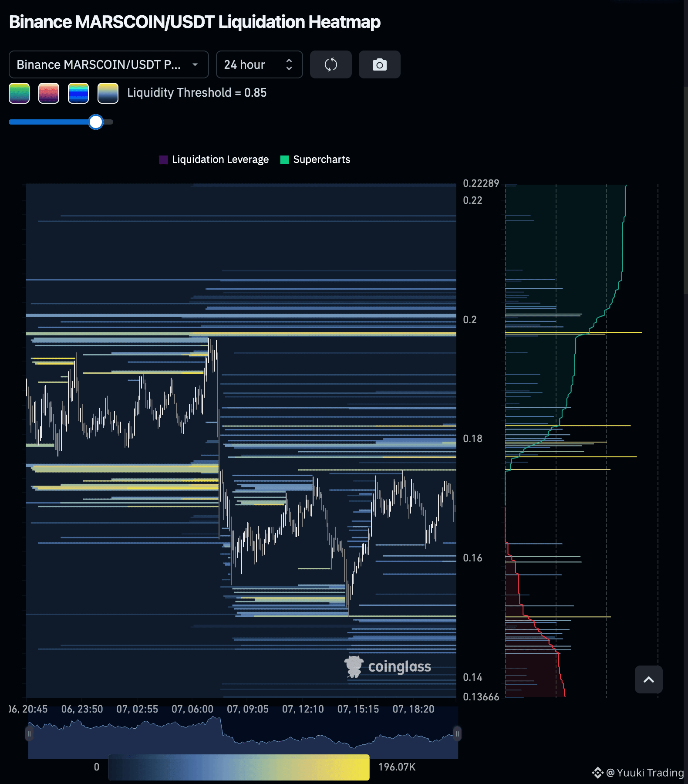Select the blue-cyan gradient color theme
Screen dimensions: 688x784
[x=78, y=93]
